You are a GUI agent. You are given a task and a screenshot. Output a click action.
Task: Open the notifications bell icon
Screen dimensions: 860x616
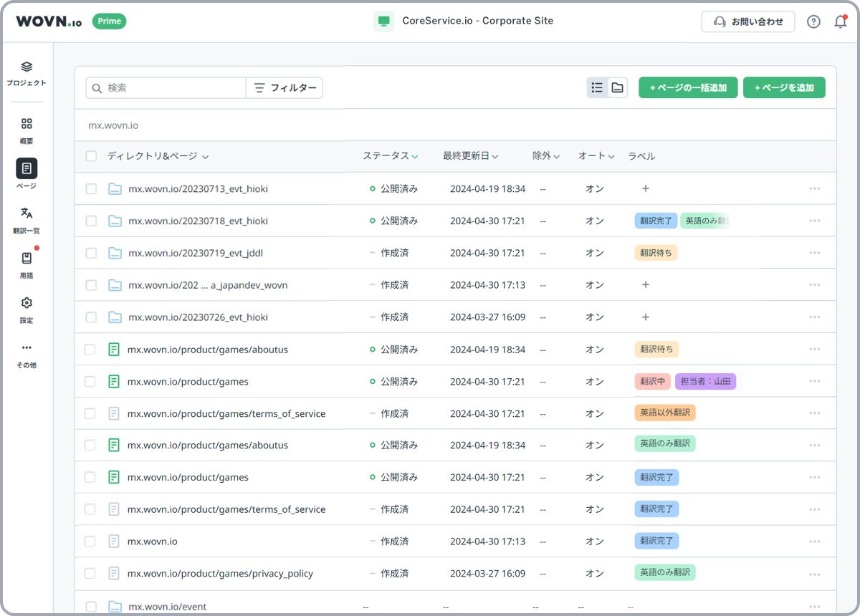pos(841,21)
